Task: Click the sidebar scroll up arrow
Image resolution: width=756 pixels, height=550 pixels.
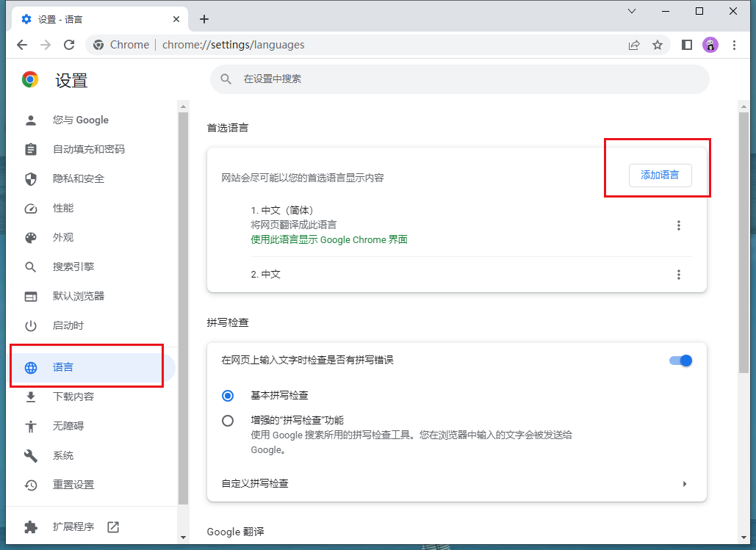Action: pos(183,106)
